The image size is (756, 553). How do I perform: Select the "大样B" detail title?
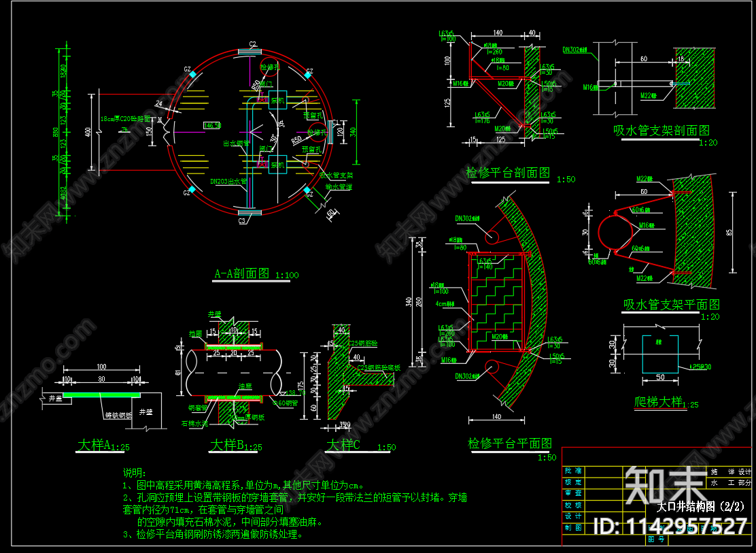coord(226,445)
